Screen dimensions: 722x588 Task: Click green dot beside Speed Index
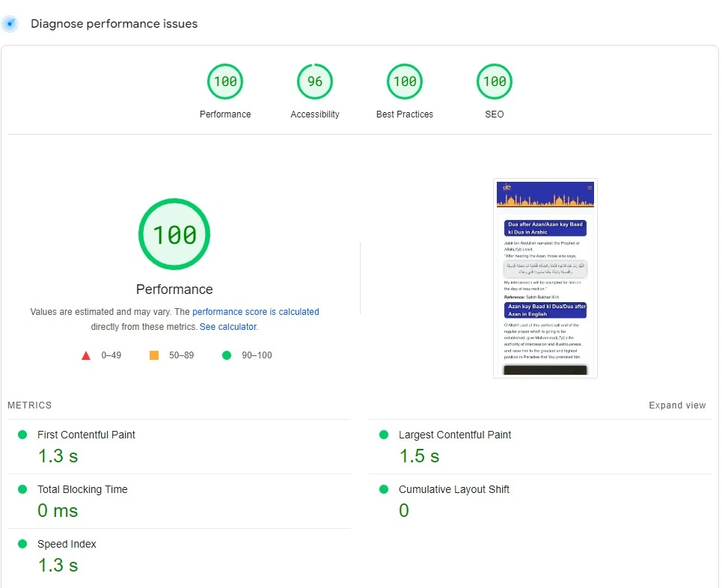tap(22, 544)
